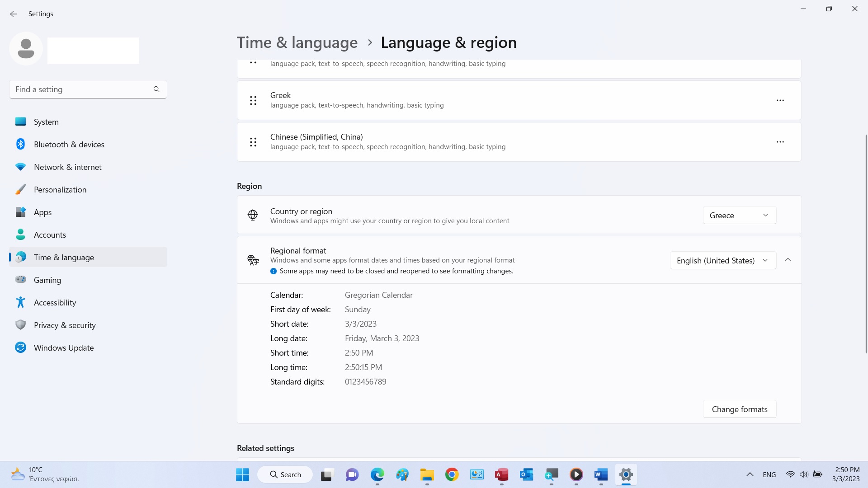The image size is (868, 488).
Task: Open the Bluetooth & devices settings
Action: coord(69,145)
